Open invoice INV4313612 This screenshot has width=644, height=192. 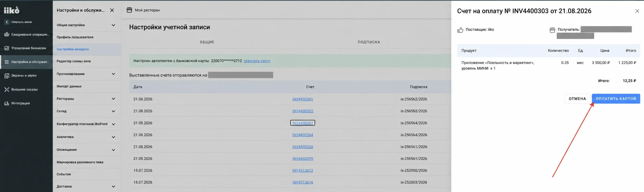click(x=303, y=170)
